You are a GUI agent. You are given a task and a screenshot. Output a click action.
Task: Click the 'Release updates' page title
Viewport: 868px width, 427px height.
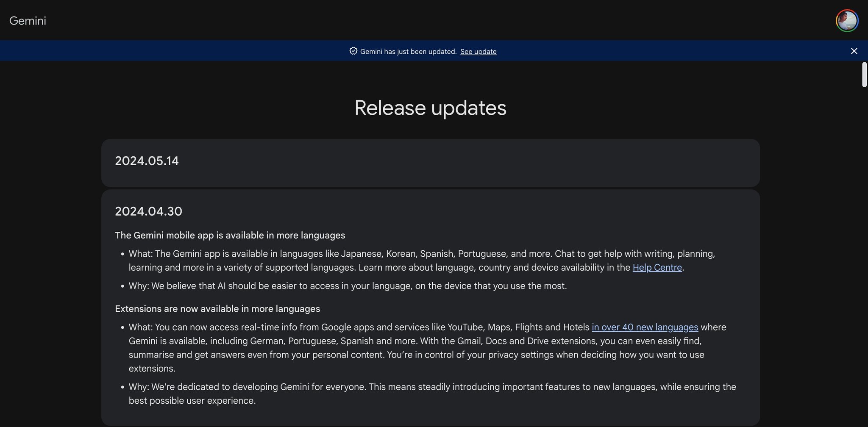point(430,108)
